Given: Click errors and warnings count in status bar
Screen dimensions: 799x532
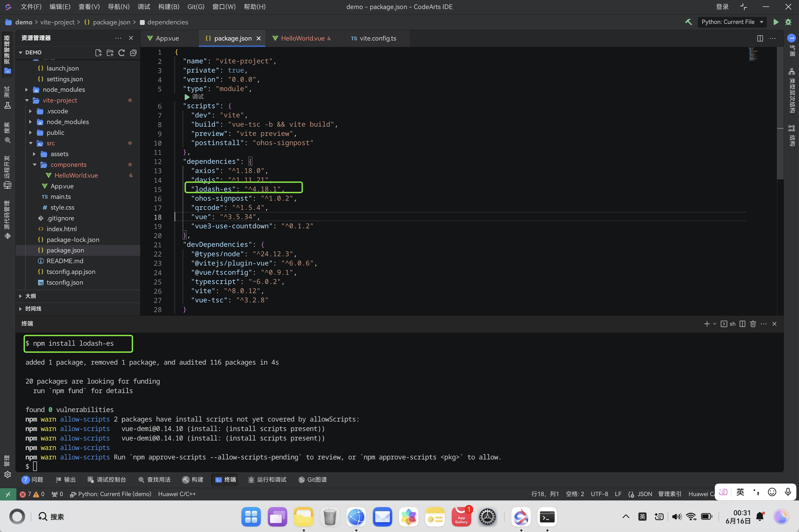Looking at the screenshot, I should point(32,494).
